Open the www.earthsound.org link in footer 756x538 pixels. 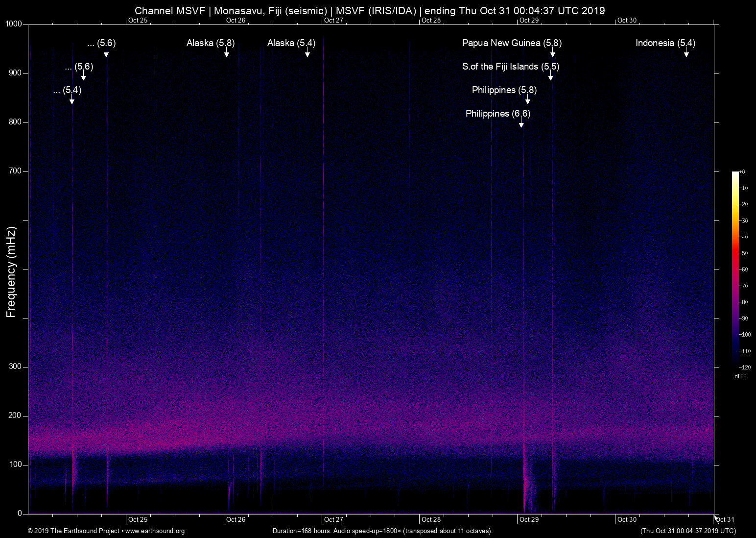[155, 531]
